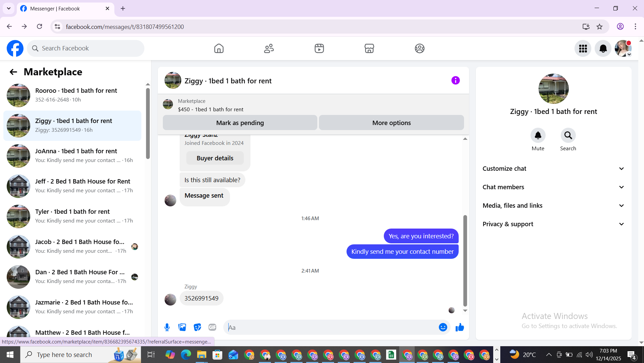Bookmark this tab with the star icon
The width and height of the screenshot is (644, 363).
coord(600,27)
